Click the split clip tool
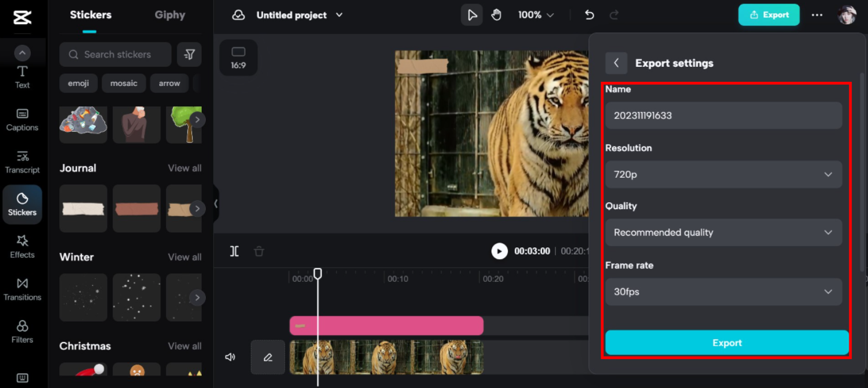The image size is (868, 388). 234,251
